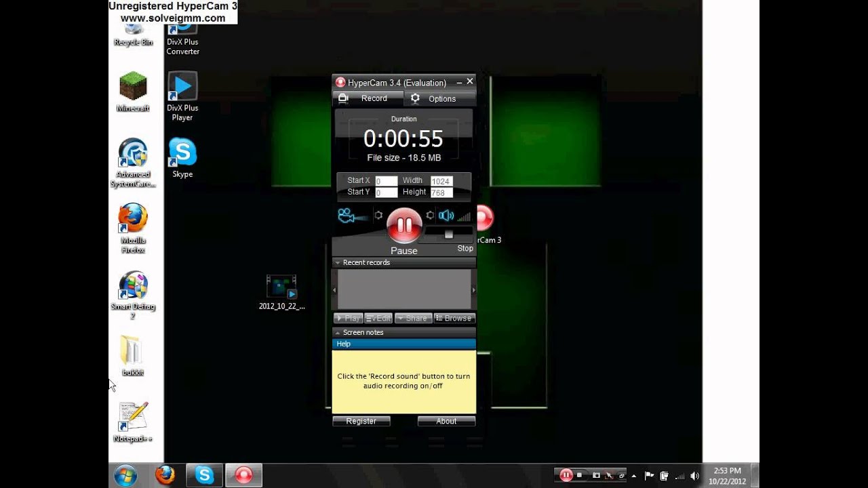The width and height of the screenshot is (868, 488).
Task: Click the Play button under Recent records
Action: [349, 318]
